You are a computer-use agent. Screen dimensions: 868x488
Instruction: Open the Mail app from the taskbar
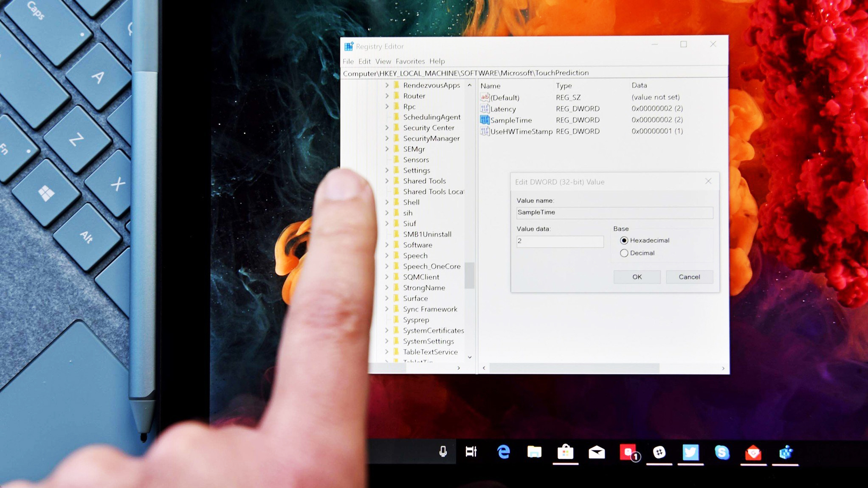[597, 453]
